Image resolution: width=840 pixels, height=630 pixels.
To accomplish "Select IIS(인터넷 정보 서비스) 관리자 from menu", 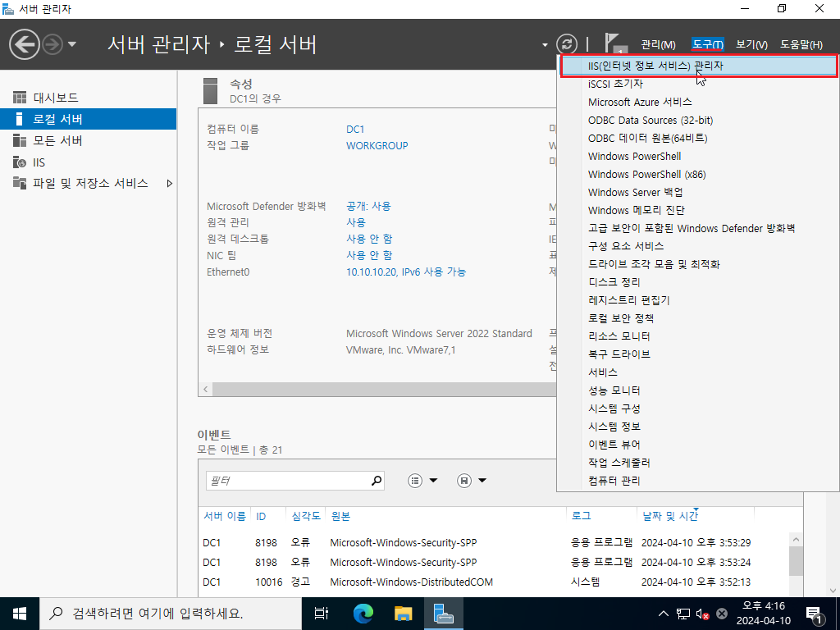I will point(699,66).
